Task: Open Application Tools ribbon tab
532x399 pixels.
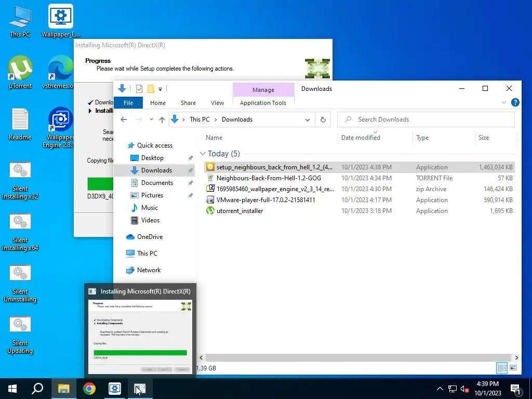Action: coord(263,103)
